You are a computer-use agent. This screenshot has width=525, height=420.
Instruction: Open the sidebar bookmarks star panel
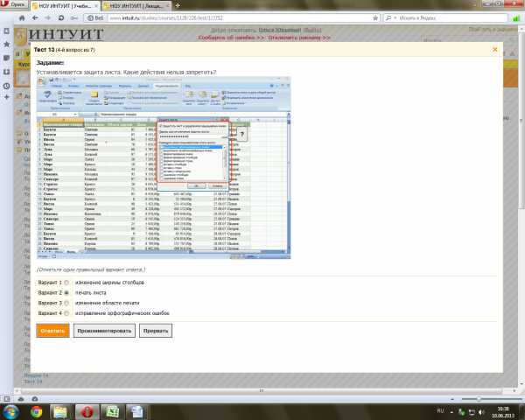pyautogui.click(x=6, y=45)
